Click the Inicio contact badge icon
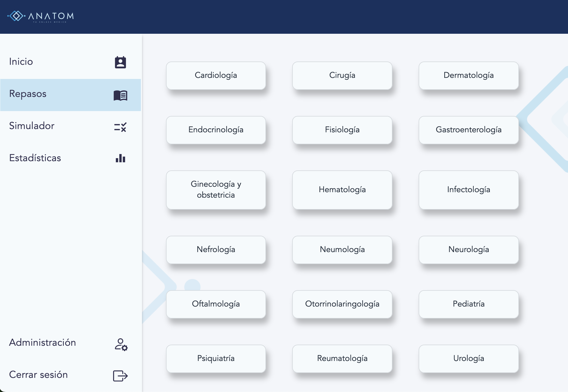The image size is (568, 392). pos(120,62)
